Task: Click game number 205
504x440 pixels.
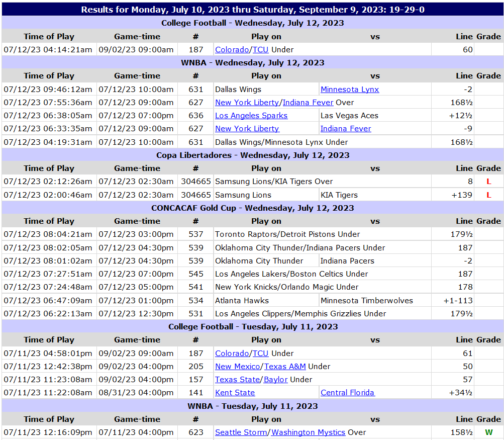Action: coord(196,367)
